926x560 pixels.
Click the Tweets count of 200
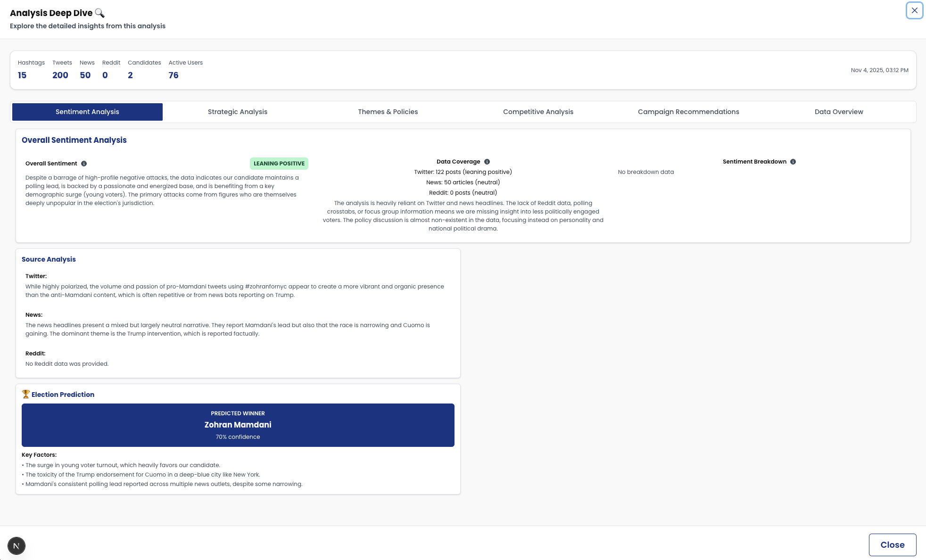[60, 75]
